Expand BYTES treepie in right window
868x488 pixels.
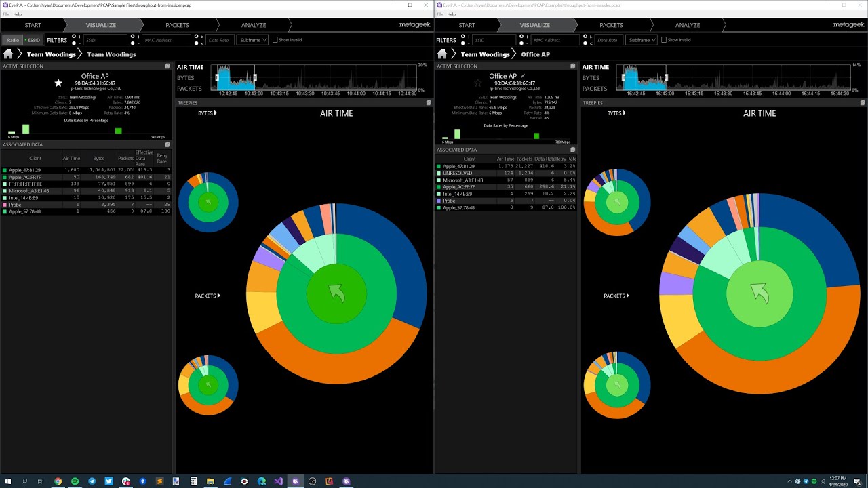click(x=616, y=113)
